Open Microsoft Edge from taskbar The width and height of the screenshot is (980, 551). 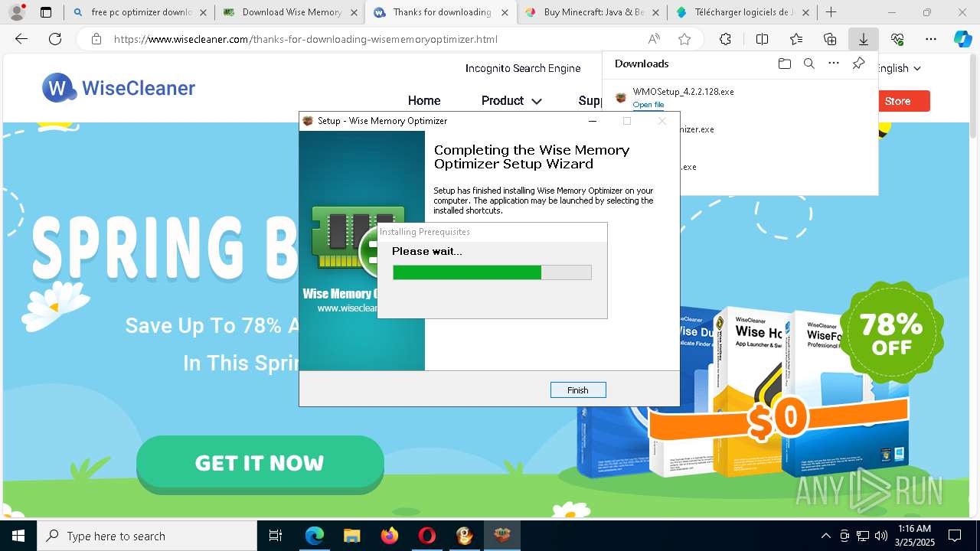tap(315, 536)
